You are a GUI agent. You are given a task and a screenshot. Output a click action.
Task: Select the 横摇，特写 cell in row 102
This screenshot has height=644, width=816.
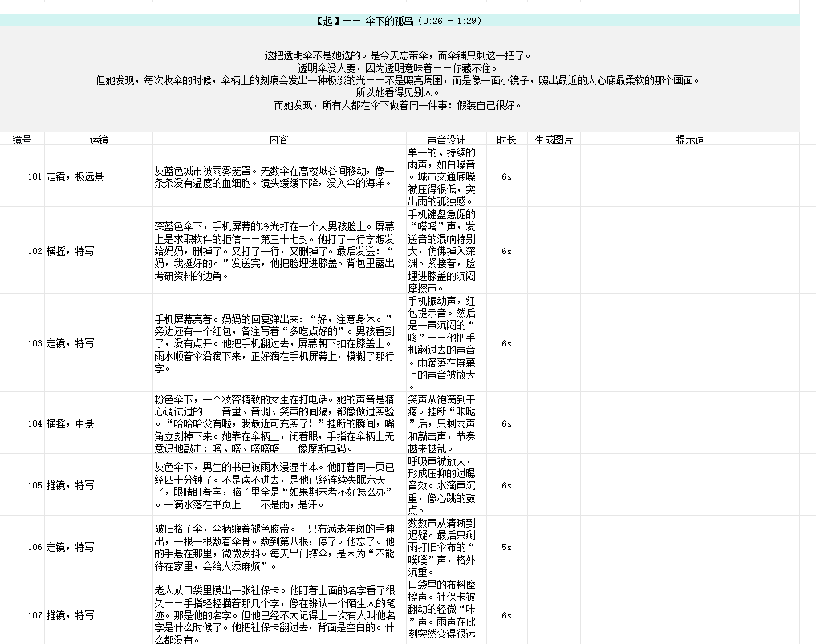[99, 251]
